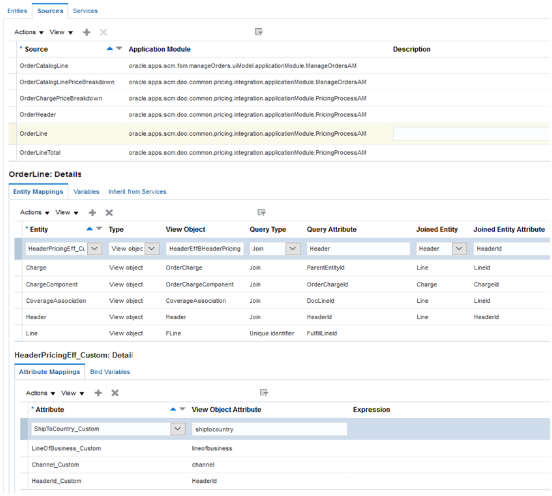Switch to the Services tab
Image resolution: width=552 pixels, height=496 pixels.
pos(85,11)
